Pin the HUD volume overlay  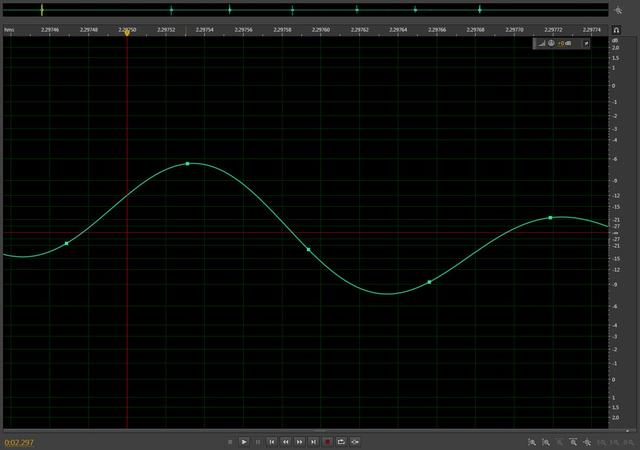pos(586,44)
